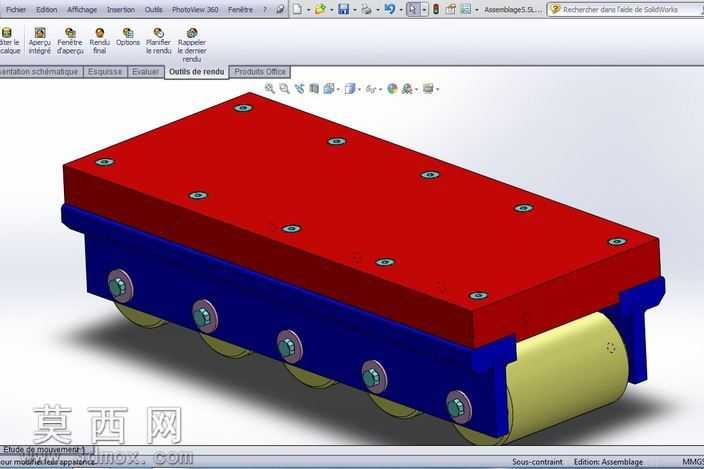Expand the New document dropdown arrow
704x469 pixels.
click(x=308, y=10)
